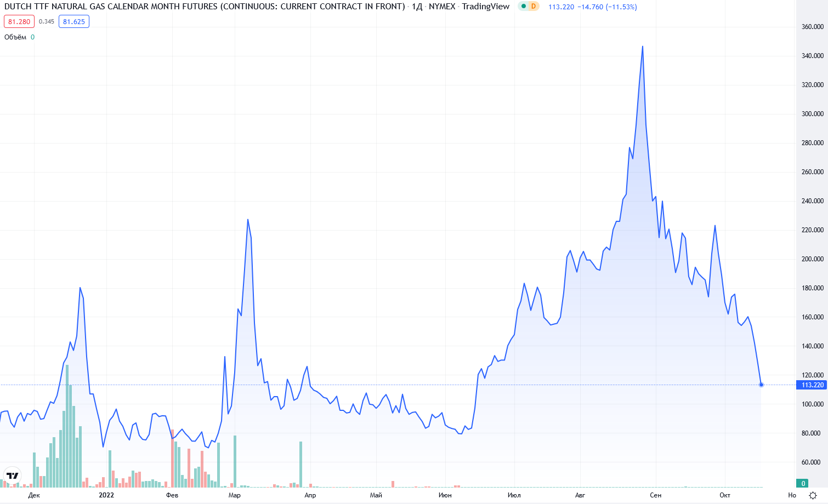Image resolution: width=828 pixels, height=504 pixels.
Task: Select the Объём volume indicator legend
Action: pos(15,37)
